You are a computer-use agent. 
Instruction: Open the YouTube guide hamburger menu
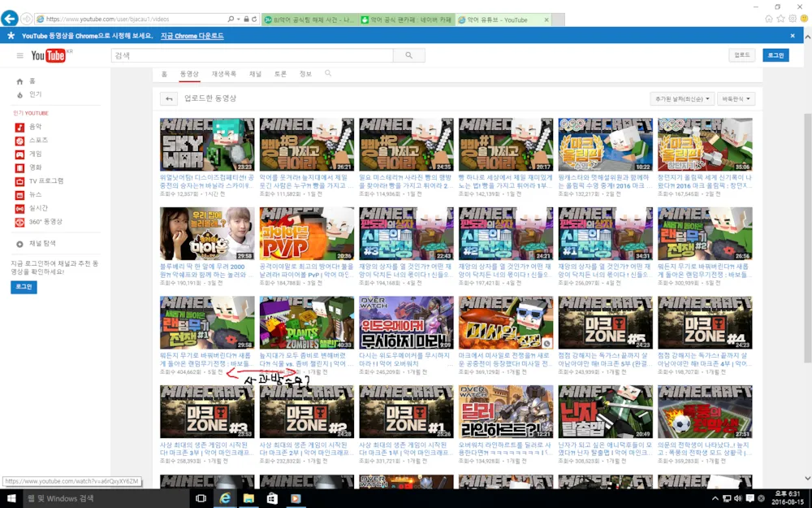19,55
